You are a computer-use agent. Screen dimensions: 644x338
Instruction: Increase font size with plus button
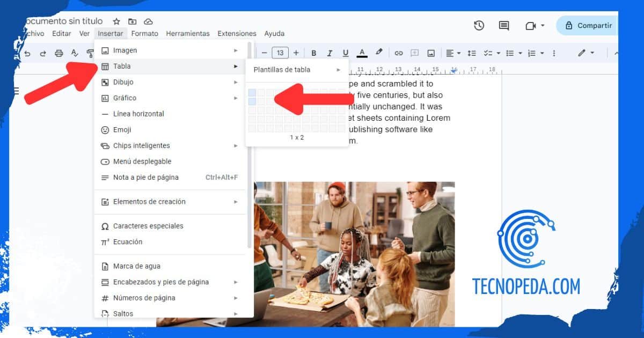tap(296, 53)
